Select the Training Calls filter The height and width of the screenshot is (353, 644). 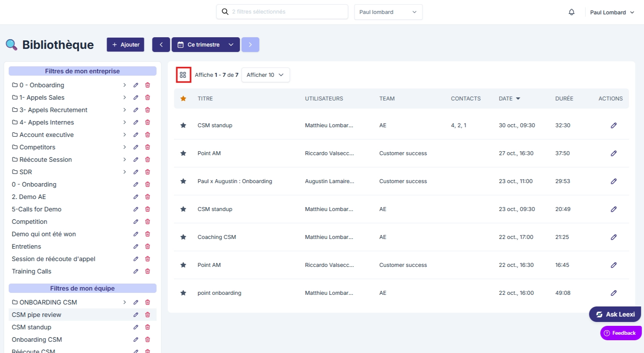31,271
